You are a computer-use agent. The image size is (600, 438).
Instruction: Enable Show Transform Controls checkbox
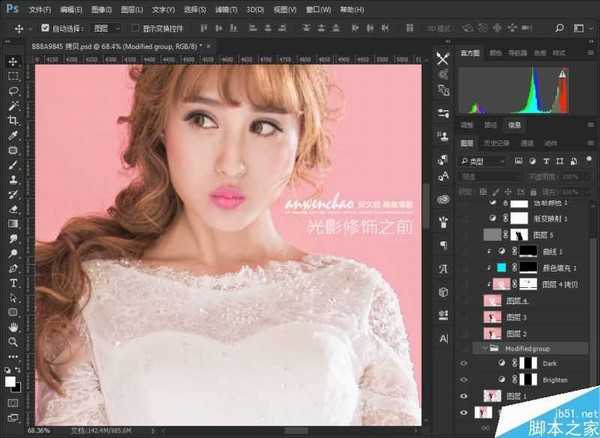click(x=135, y=28)
